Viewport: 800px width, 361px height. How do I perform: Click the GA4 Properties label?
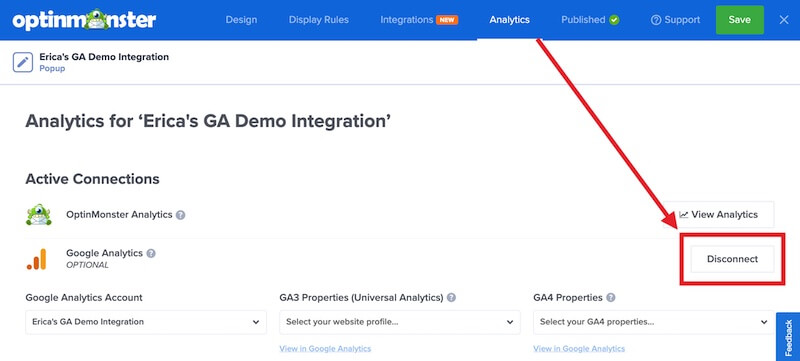click(568, 297)
